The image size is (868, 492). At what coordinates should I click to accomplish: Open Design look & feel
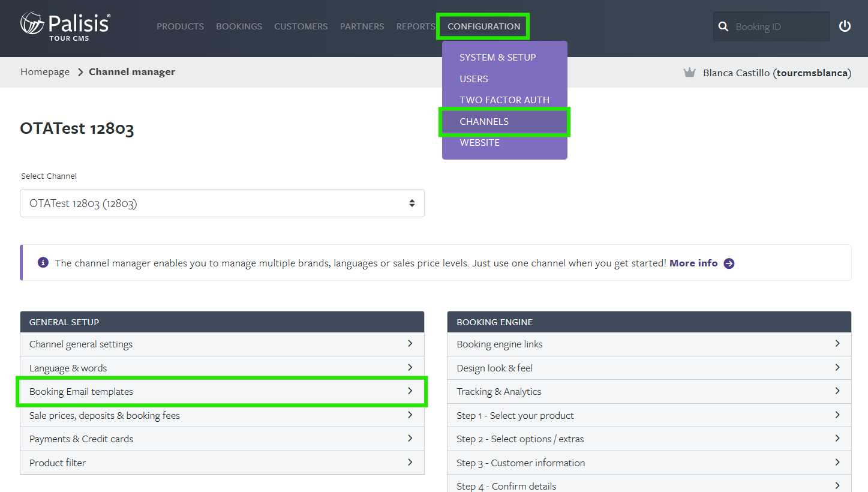649,368
